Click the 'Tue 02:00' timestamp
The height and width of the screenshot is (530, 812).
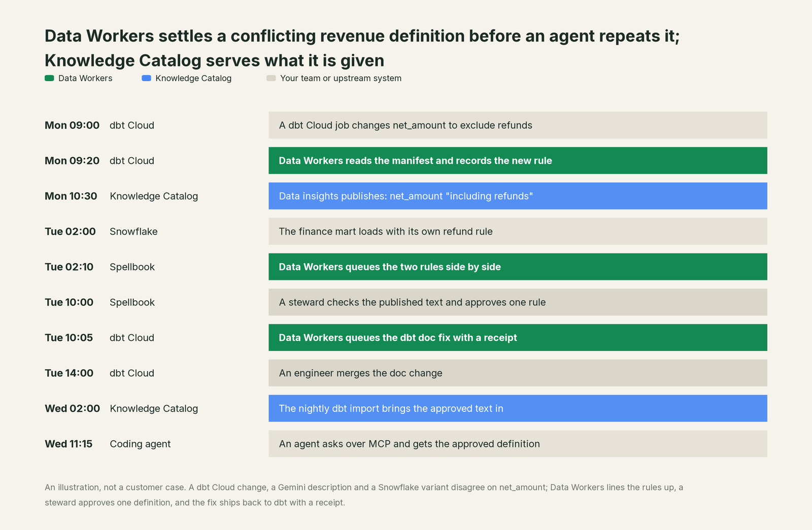point(70,231)
